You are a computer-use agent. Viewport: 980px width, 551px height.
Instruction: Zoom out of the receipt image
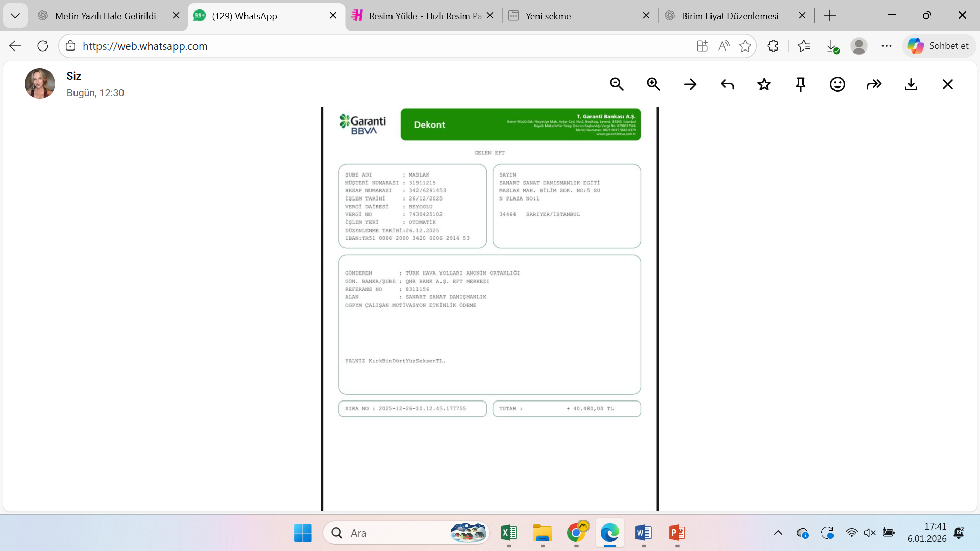point(617,84)
